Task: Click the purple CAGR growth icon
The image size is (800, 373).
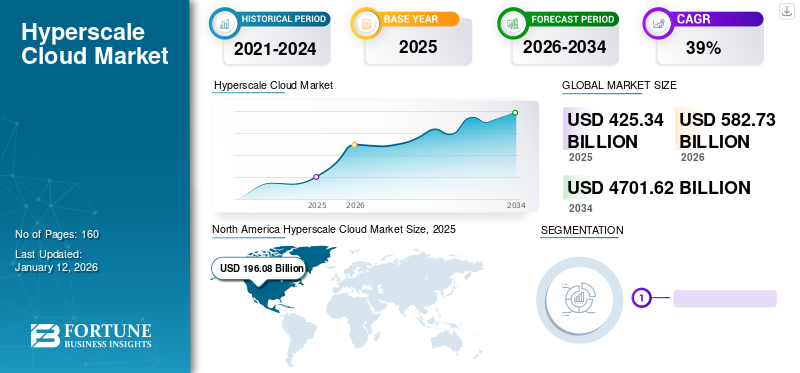Action: click(x=658, y=23)
